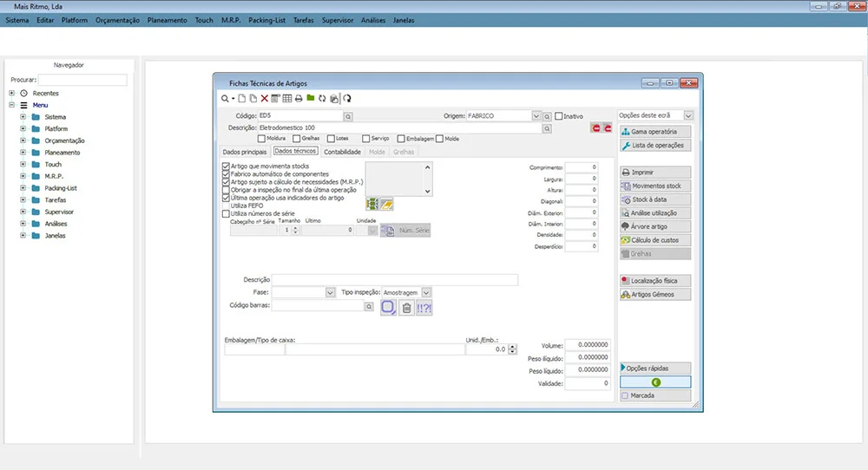Click the Procurar search field in Navegador
868x470 pixels.
(x=82, y=80)
